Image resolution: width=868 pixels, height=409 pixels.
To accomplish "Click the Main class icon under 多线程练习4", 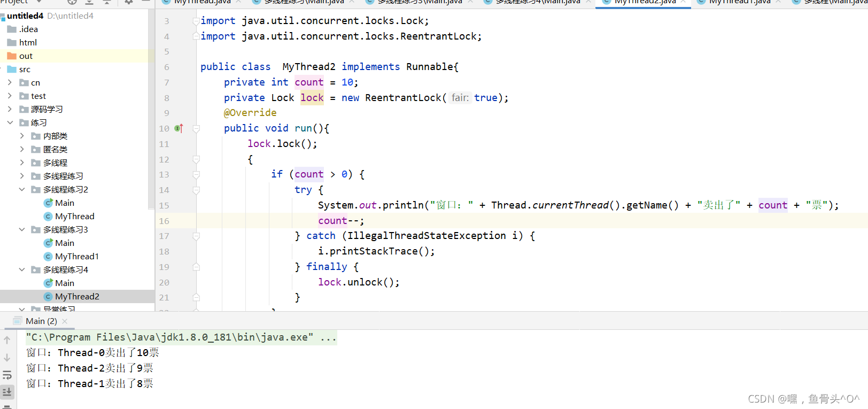I will 48,283.
